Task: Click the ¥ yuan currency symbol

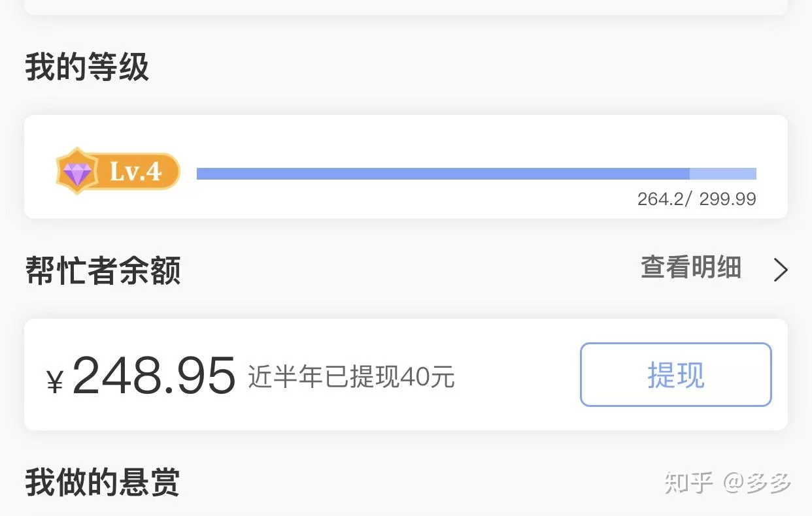Action: coord(55,381)
